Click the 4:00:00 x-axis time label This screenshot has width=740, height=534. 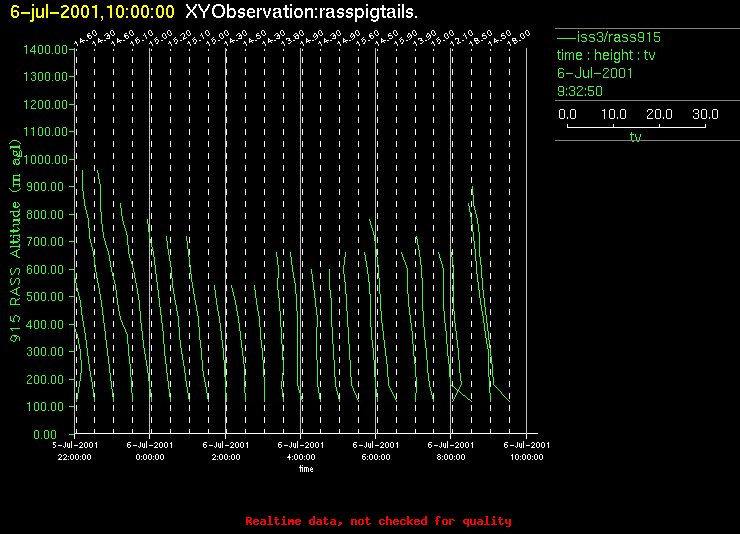pos(301,457)
